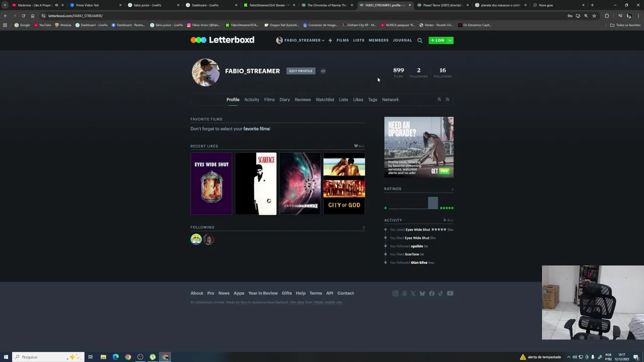
Task: Open Chrome from the Windows taskbar
Action: pyautogui.click(x=128, y=357)
